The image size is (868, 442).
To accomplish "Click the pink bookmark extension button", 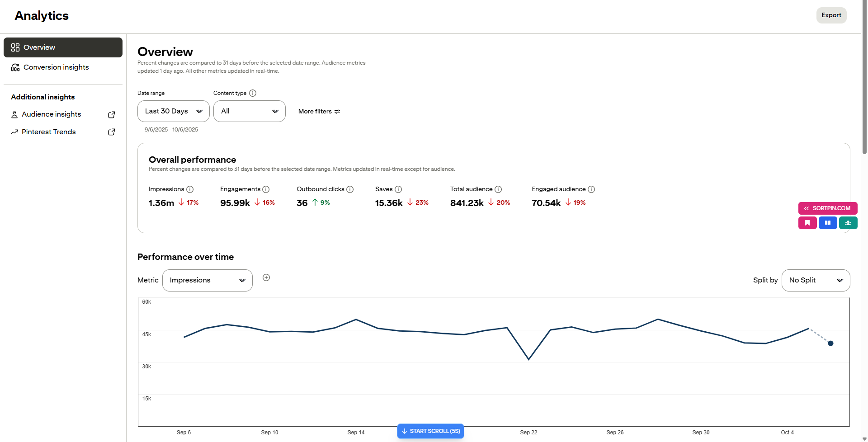I will [807, 223].
